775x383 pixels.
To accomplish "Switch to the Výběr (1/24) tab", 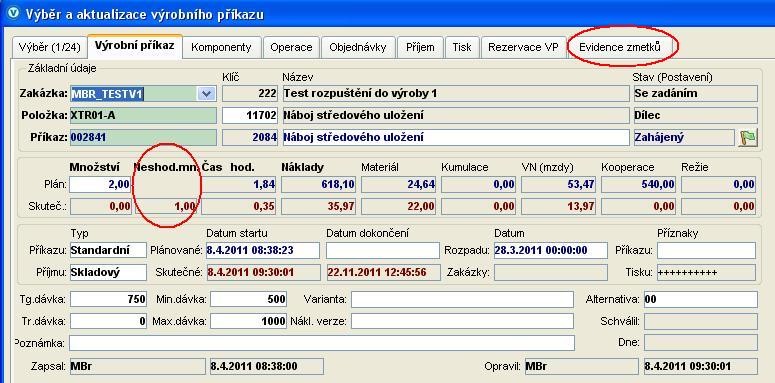I will tap(48, 47).
